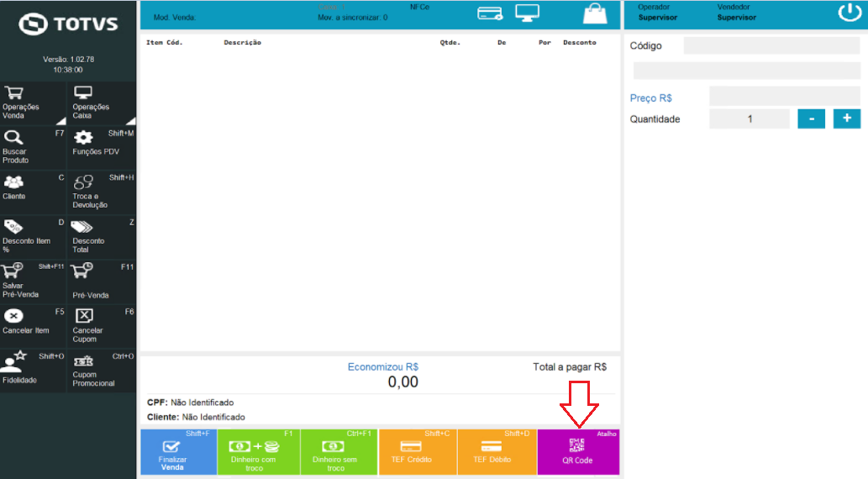Click 'Cliente: Não Identificado' text

click(196, 417)
